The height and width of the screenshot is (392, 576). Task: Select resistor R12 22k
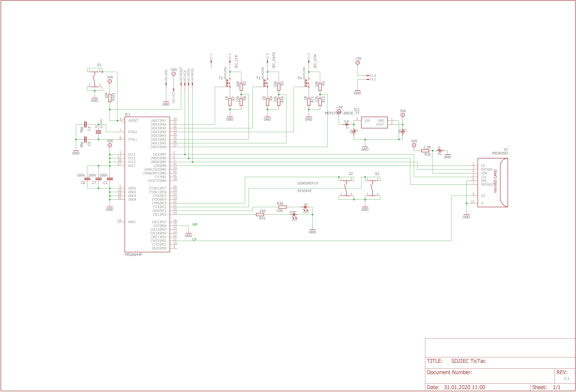click(x=320, y=102)
